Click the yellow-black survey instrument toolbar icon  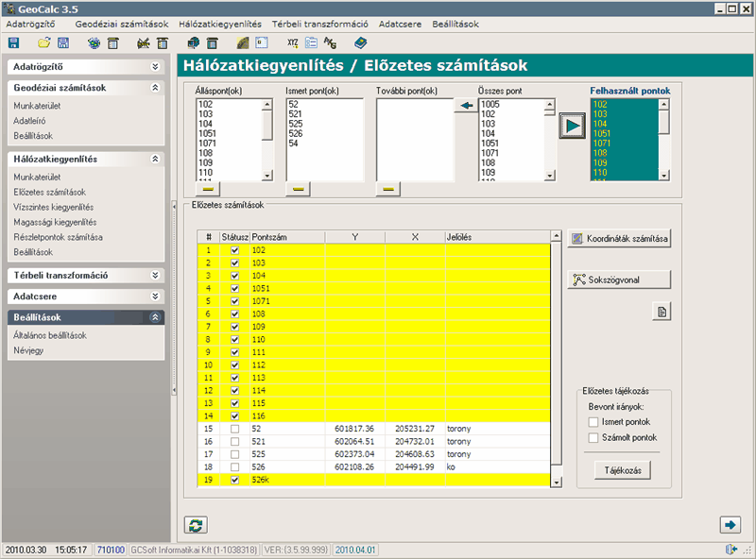[144, 43]
